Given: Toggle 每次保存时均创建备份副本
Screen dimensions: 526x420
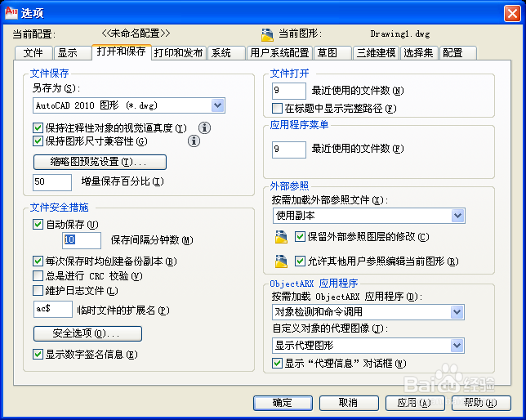Looking at the screenshot, I should pyautogui.click(x=38, y=261).
